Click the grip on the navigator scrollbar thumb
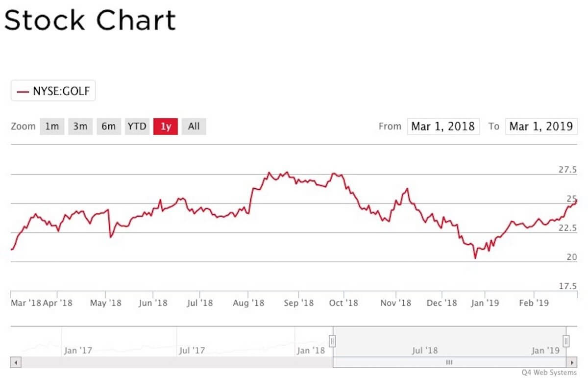The width and height of the screenshot is (588, 378). click(449, 362)
